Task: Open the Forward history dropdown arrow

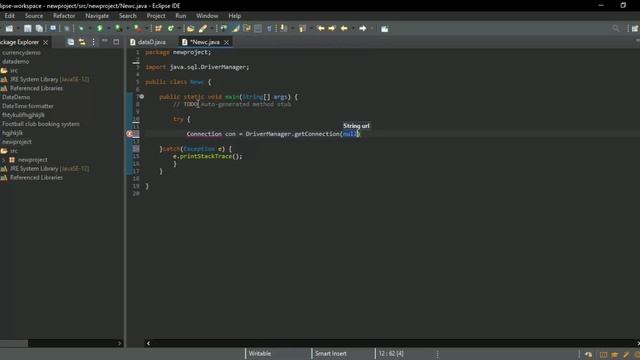Action: [x=371, y=28]
